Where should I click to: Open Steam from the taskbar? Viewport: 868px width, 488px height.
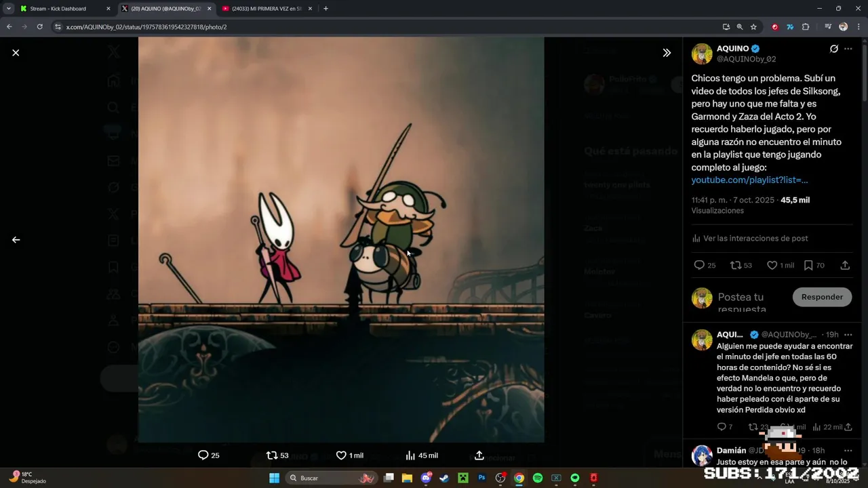click(x=444, y=478)
